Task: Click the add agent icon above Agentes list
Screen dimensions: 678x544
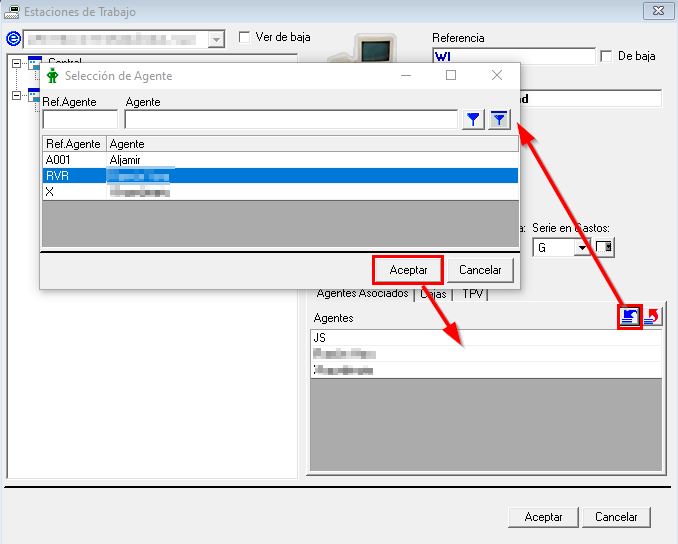Action: click(x=630, y=316)
